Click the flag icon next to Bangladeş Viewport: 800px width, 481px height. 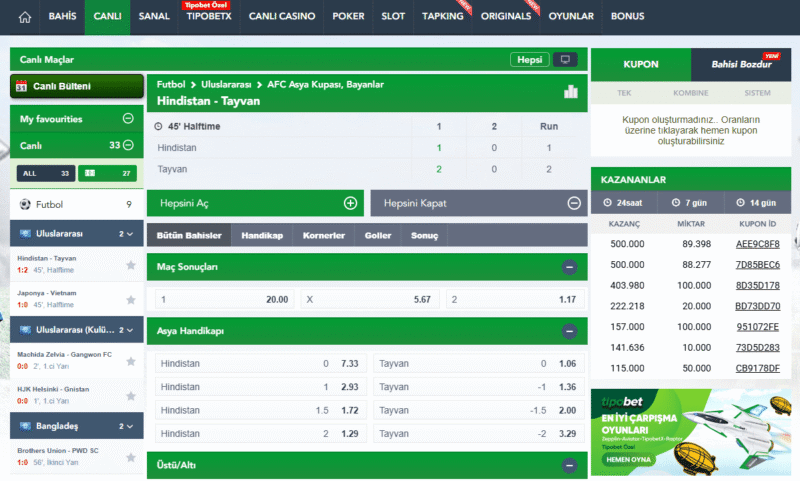25,426
